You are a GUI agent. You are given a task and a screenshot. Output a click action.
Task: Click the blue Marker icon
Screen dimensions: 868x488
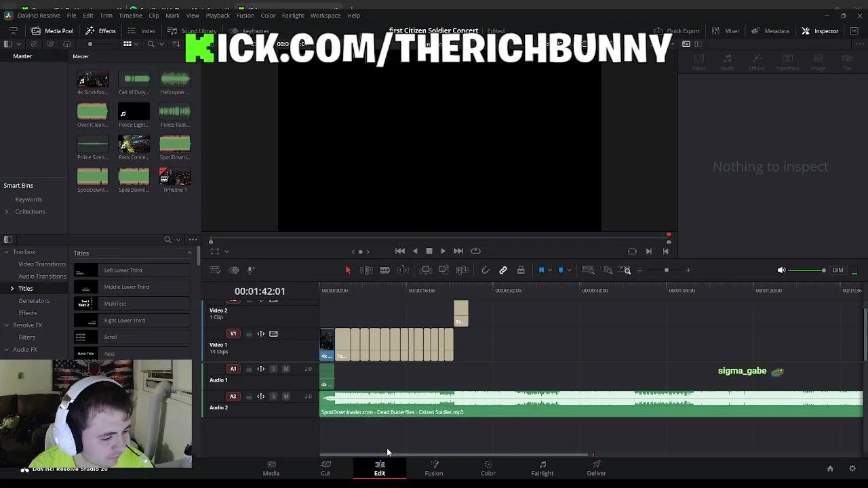[x=560, y=270]
